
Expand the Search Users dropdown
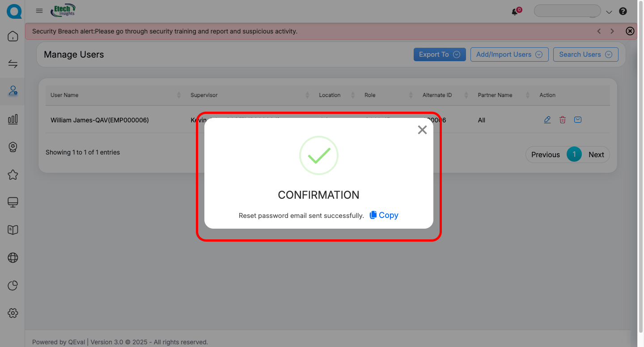point(585,54)
